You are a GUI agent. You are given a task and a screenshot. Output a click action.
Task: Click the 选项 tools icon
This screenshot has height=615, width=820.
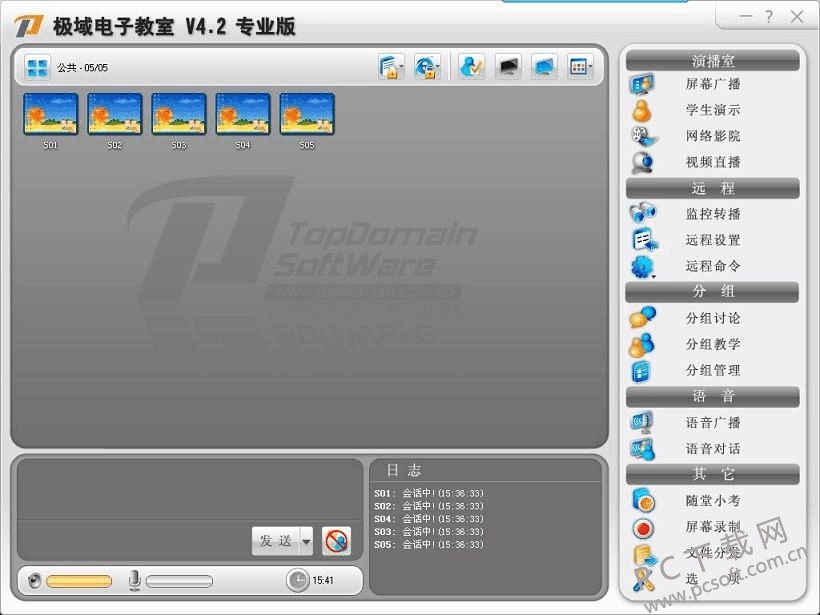(643, 580)
